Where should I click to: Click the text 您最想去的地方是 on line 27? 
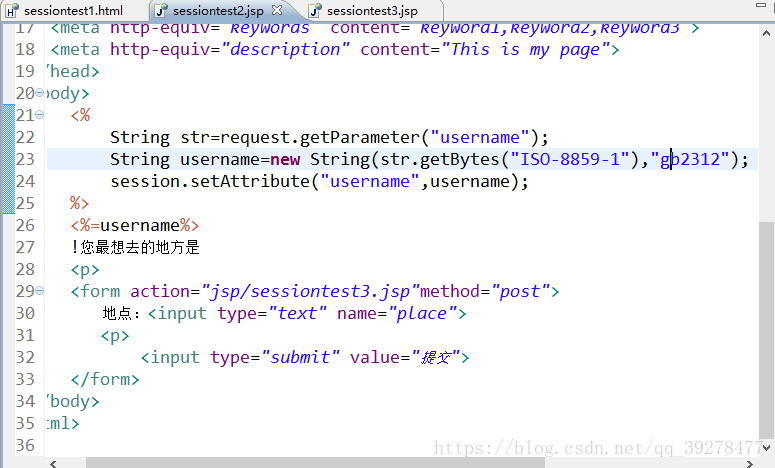[140, 247]
